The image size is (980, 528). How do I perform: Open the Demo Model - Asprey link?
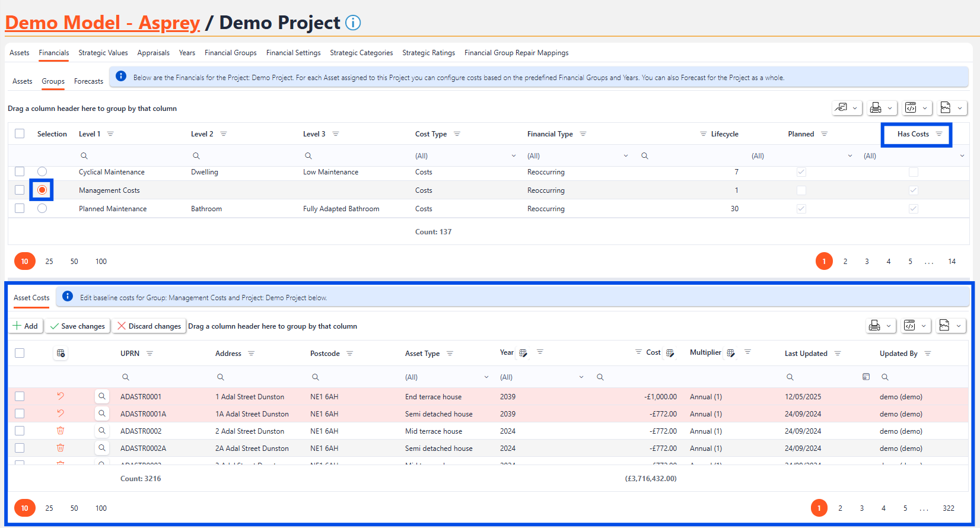pos(103,23)
